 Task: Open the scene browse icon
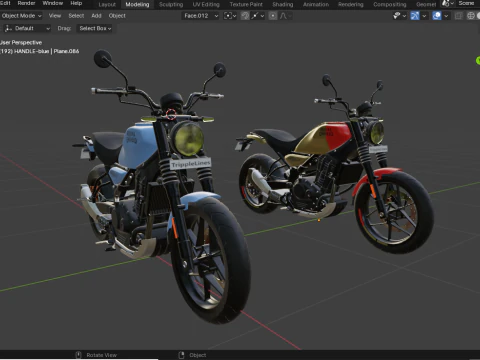click(x=447, y=4)
